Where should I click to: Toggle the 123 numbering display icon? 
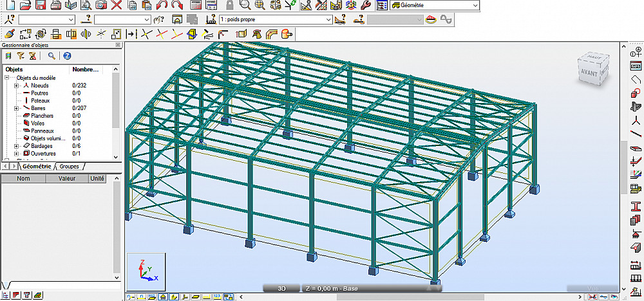[x=218, y=296]
